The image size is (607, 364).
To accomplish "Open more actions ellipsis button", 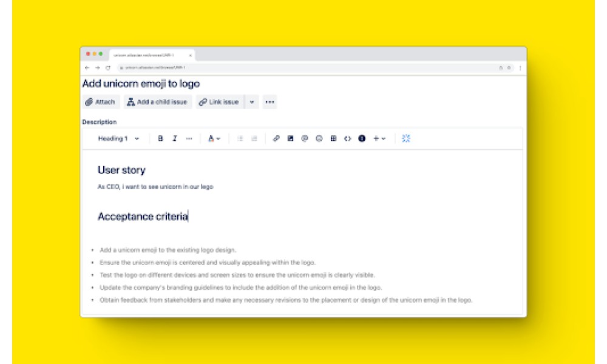I will (x=270, y=102).
